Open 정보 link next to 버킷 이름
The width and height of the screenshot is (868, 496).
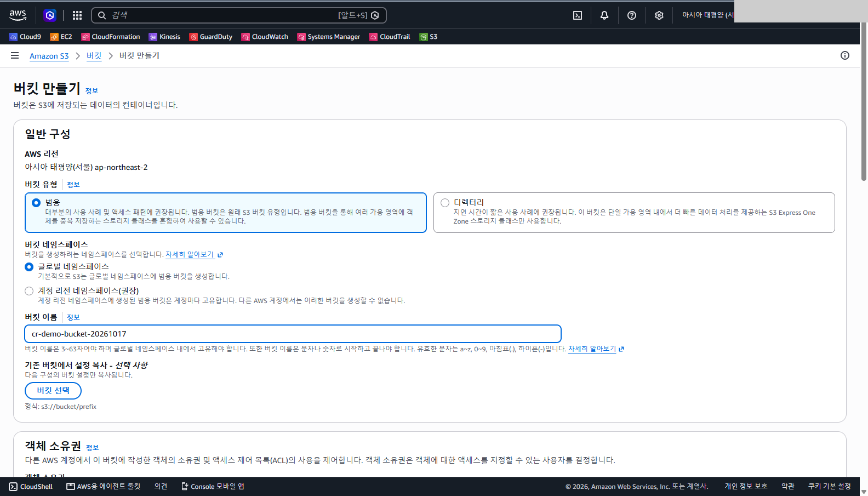pos(73,317)
